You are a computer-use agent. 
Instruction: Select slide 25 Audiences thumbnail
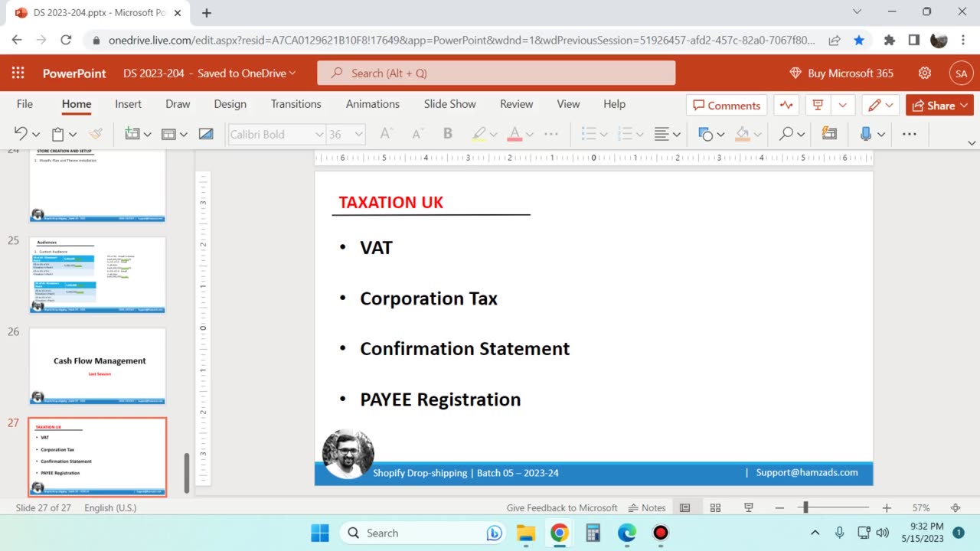click(x=97, y=275)
